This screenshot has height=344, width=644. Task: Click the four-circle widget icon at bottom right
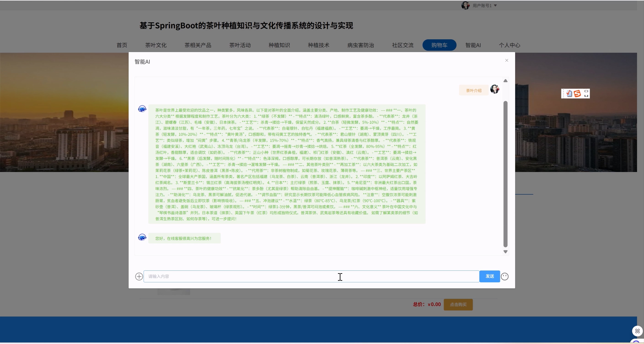pos(637,331)
